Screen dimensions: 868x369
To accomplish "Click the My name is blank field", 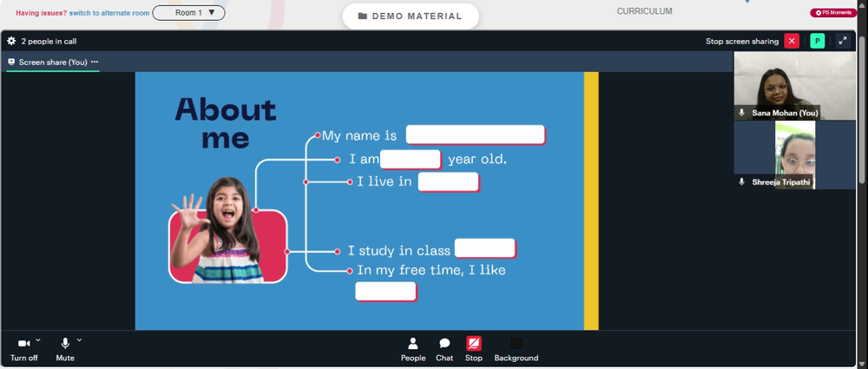I will (476, 135).
